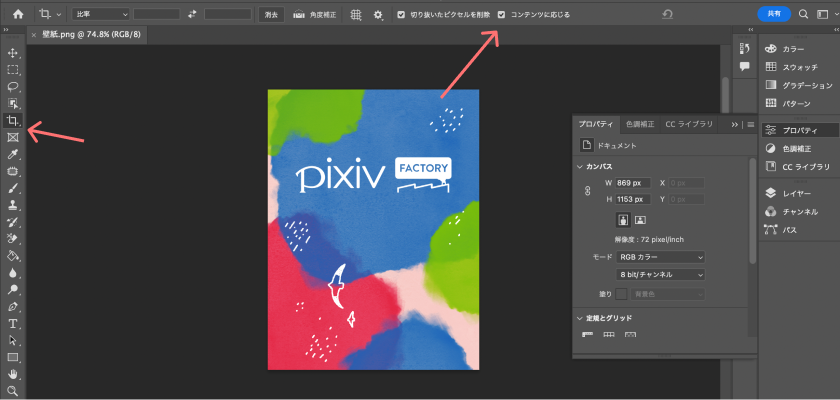Click the 角度補正 straighten button
The image size is (840, 400).
[x=315, y=15]
